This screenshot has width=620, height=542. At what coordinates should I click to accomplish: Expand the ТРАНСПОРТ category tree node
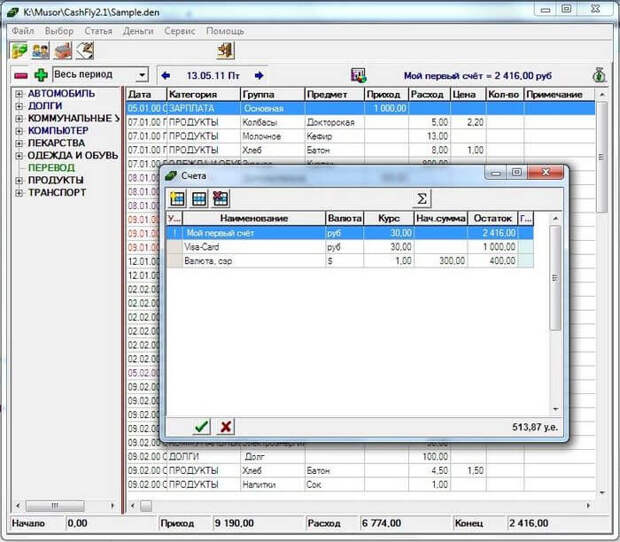(18, 192)
